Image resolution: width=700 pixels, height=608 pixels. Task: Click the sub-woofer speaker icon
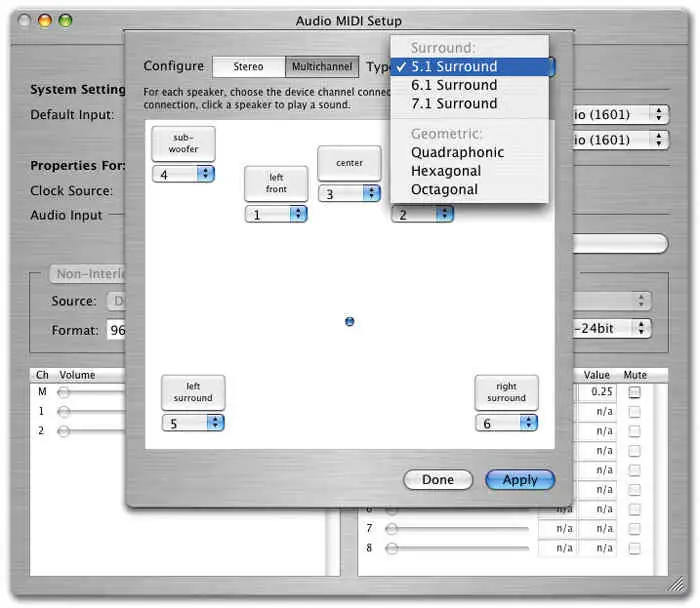click(183, 143)
